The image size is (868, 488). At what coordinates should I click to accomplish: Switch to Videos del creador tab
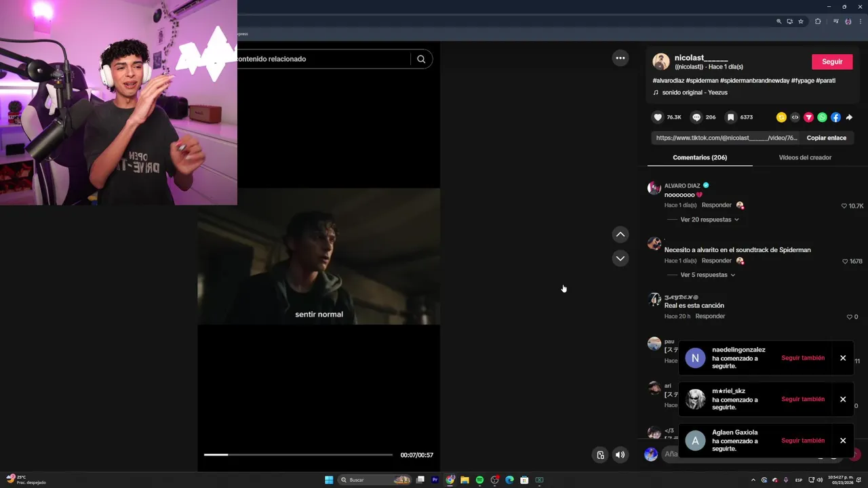coord(805,157)
